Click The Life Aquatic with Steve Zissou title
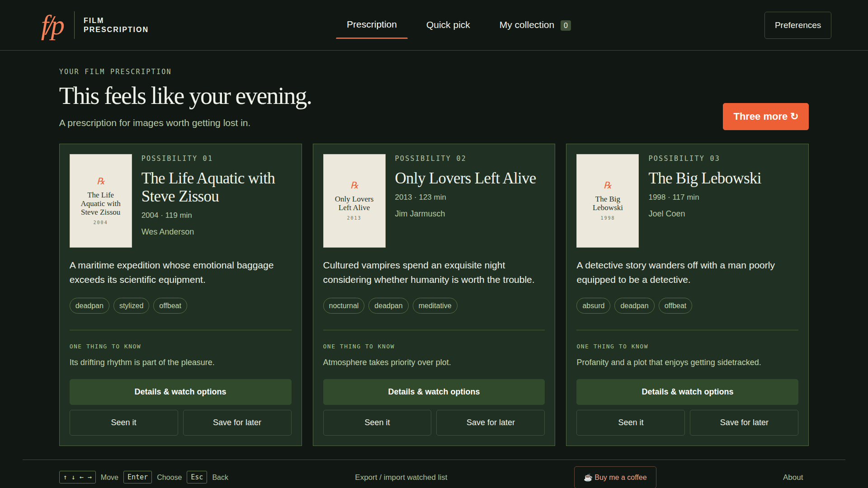Viewport: 868px width, 488px height. point(208,187)
